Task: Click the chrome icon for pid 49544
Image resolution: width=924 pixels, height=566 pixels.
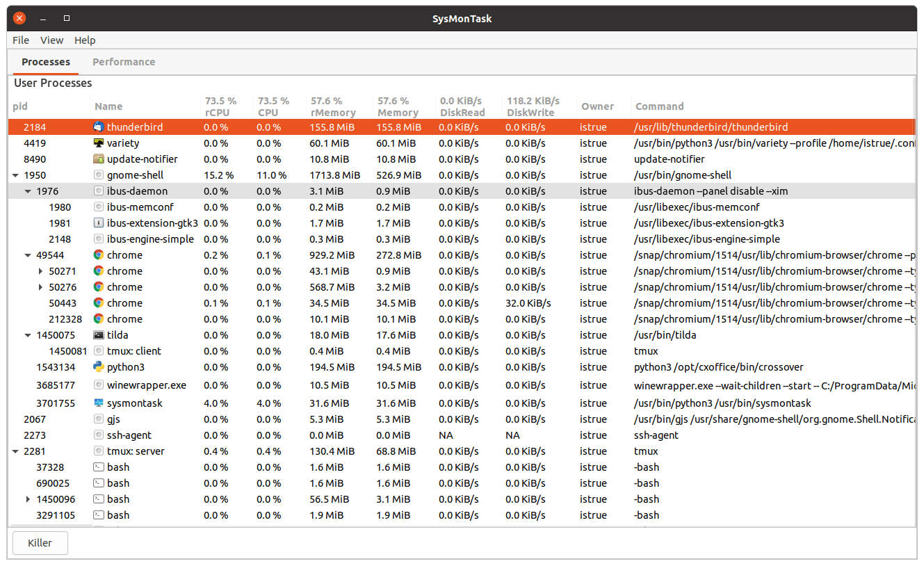Action: (99, 255)
